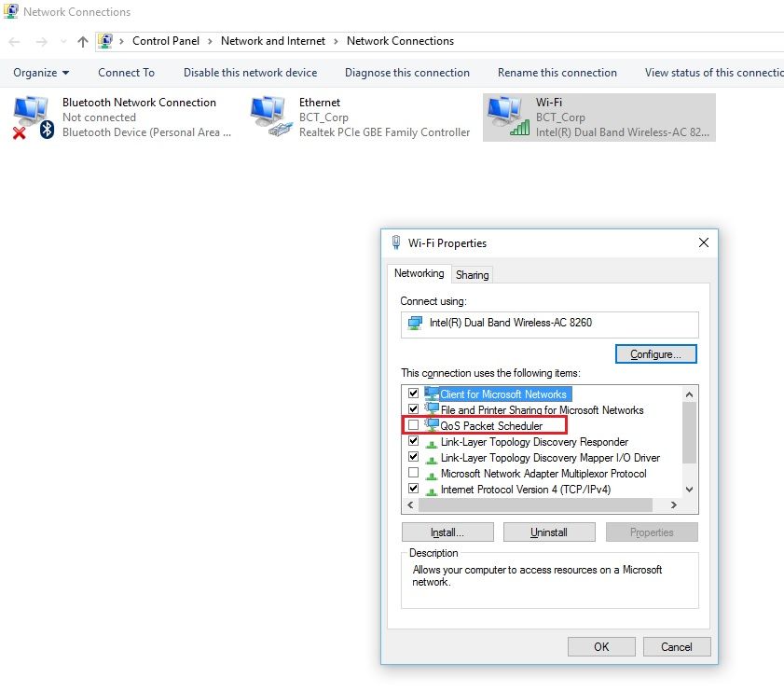
Task: Click the Network Connections title bar icon
Action: (x=11, y=11)
